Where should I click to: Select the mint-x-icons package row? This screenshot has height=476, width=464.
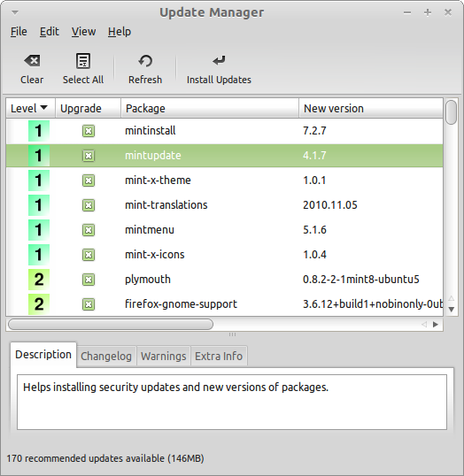pyautogui.click(x=225, y=255)
